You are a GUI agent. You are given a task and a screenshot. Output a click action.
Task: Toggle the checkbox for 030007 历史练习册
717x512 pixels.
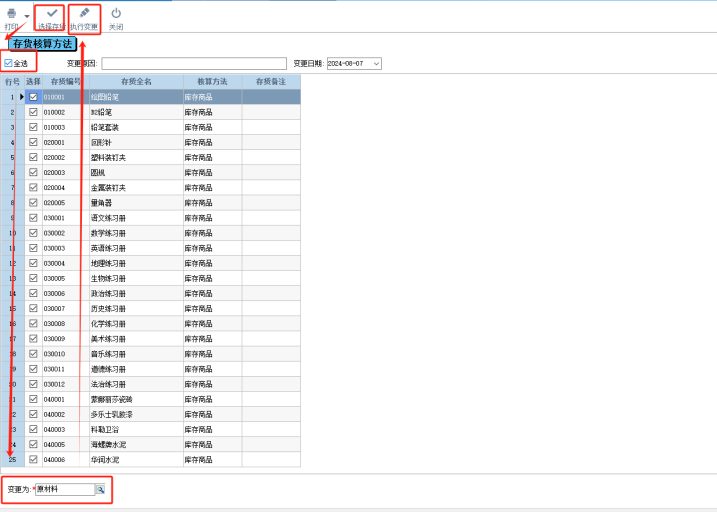[x=33, y=308]
